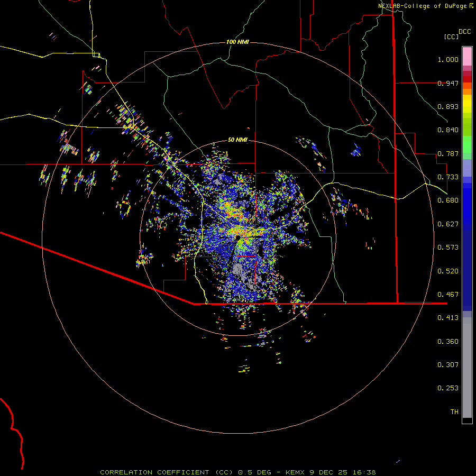Click the 100 NMI range ring label
The width and height of the screenshot is (476, 476).
point(237,42)
